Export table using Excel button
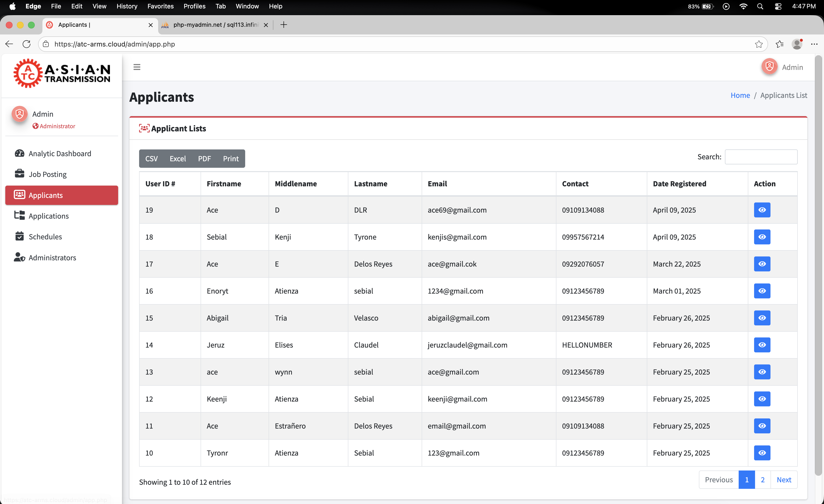Screen dimensions: 824x504 (x=178, y=159)
